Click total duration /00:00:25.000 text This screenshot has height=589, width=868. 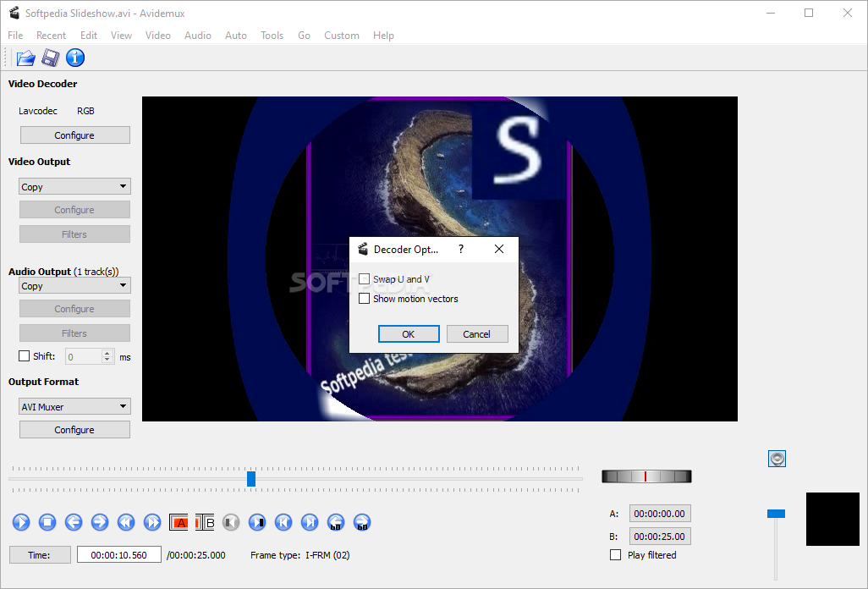[x=196, y=555]
